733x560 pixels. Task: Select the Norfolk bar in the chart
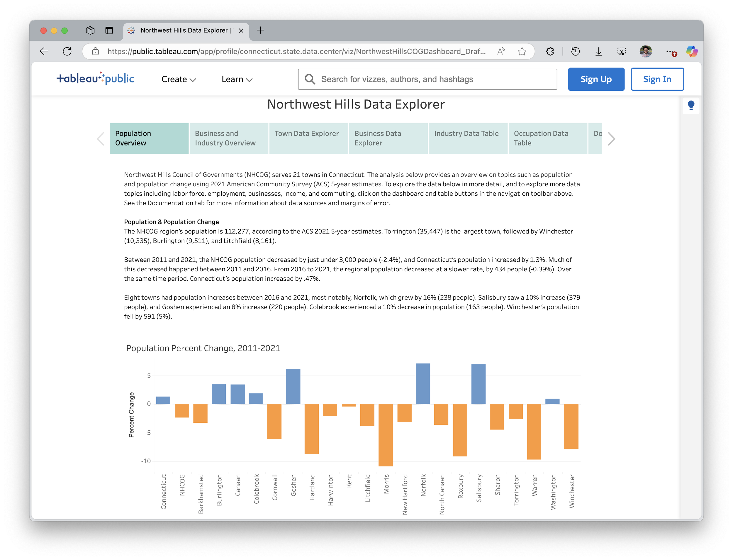423,384
